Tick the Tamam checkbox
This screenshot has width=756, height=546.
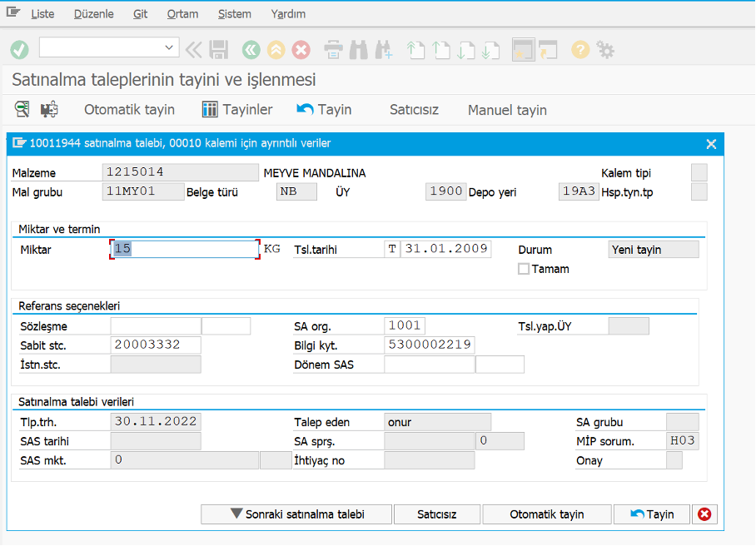click(x=524, y=269)
